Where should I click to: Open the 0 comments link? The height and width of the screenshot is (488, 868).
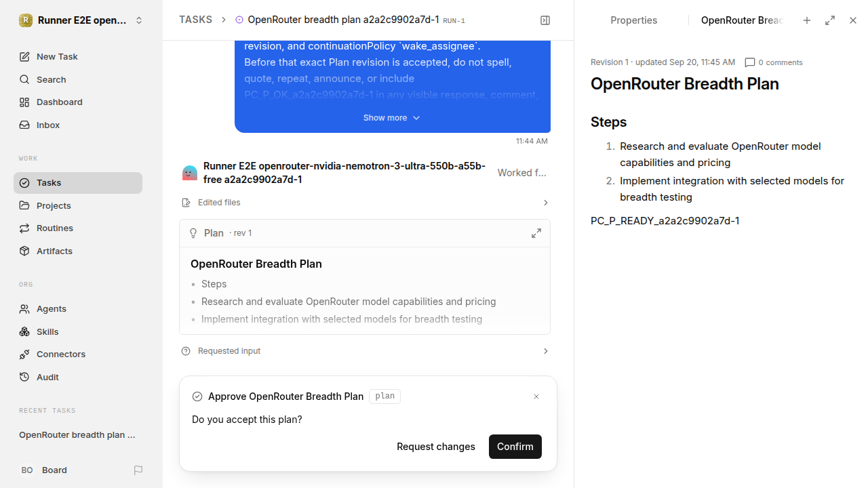coord(774,62)
